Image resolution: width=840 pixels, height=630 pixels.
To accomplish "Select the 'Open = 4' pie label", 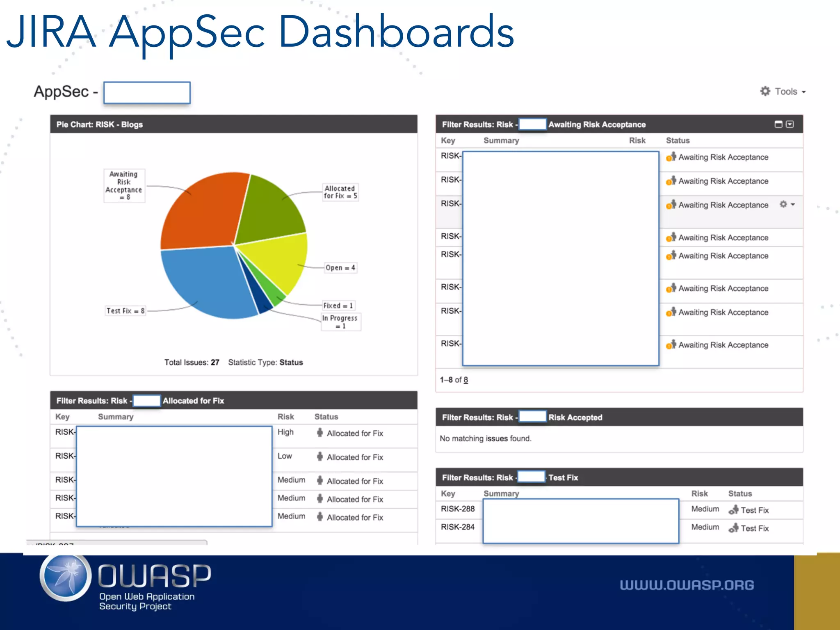I will pyautogui.click(x=340, y=268).
